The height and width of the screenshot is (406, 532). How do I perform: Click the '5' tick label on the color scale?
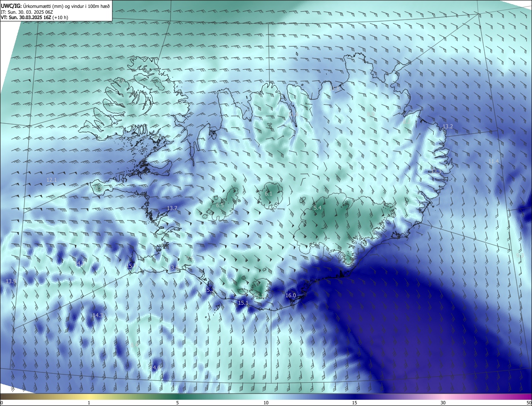177,403
